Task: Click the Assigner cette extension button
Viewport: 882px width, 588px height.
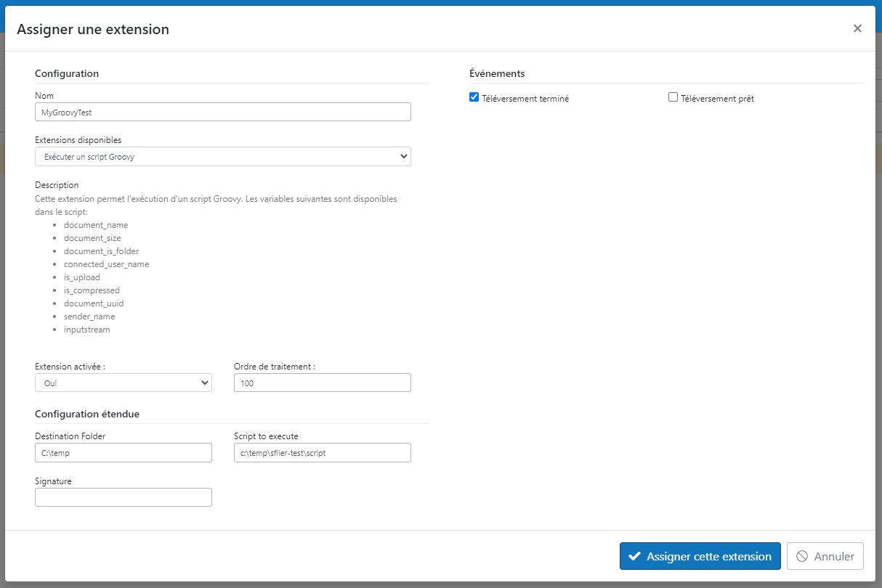Action: pyautogui.click(x=700, y=556)
